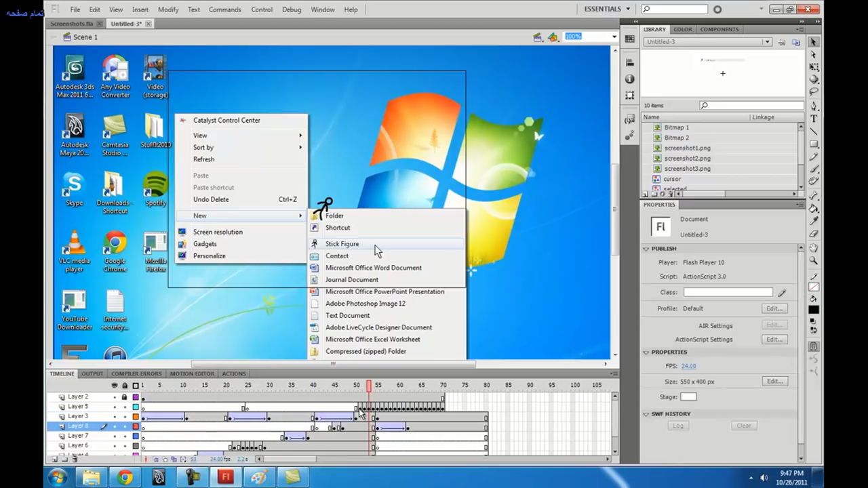868x488 pixels.
Task: Delete layer with timeline trash icon
Action: 75,460
